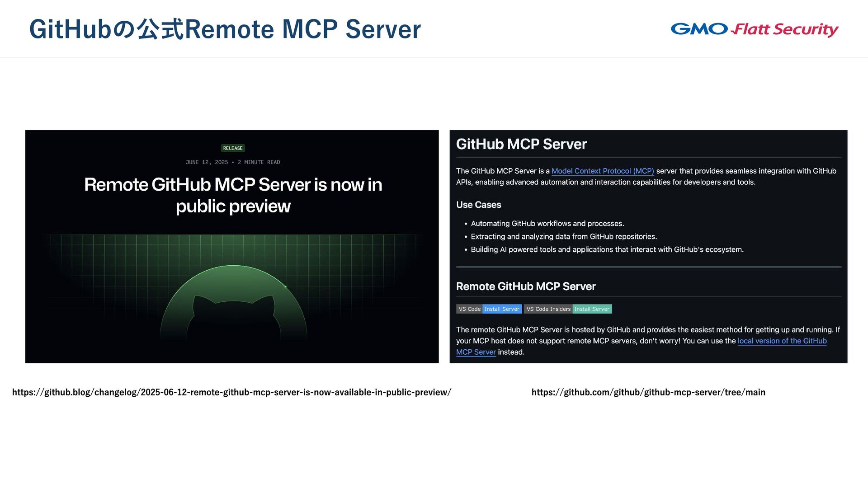The width and height of the screenshot is (868, 488).
Task: Click the slide title 'GitHubの公式Remote MCP Server'
Action: click(x=225, y=29)
